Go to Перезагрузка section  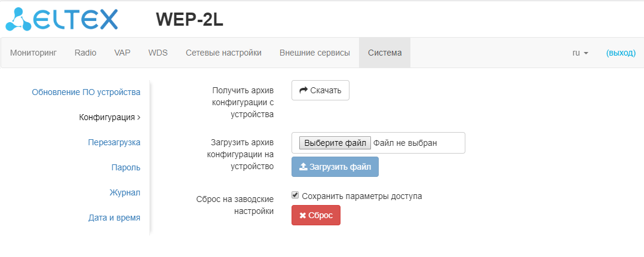[x=114, y=142]
